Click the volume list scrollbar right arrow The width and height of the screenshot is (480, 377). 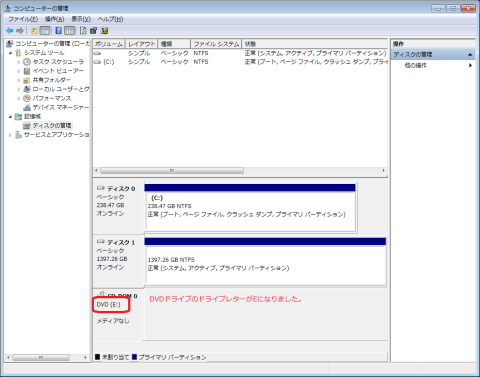383,170
